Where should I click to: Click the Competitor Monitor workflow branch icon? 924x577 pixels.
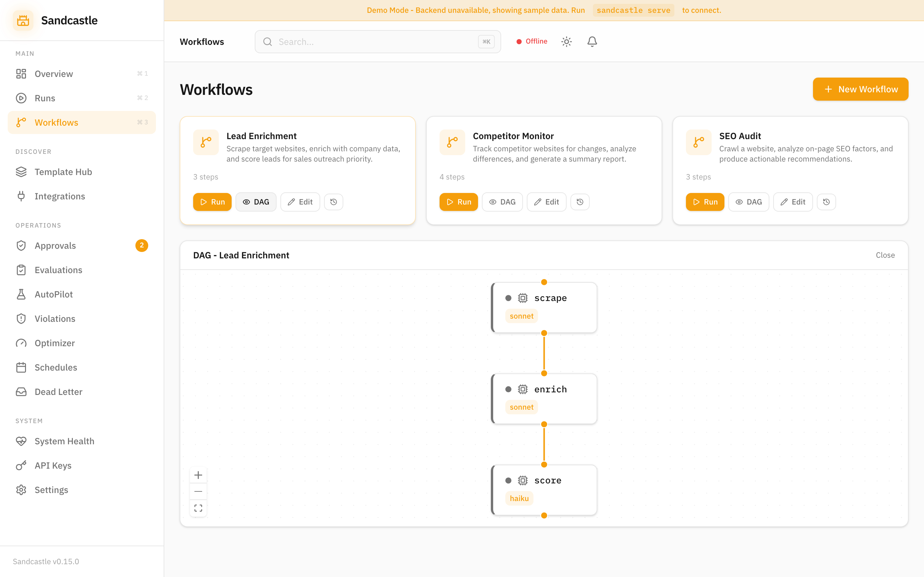click(x=452, y=142)
